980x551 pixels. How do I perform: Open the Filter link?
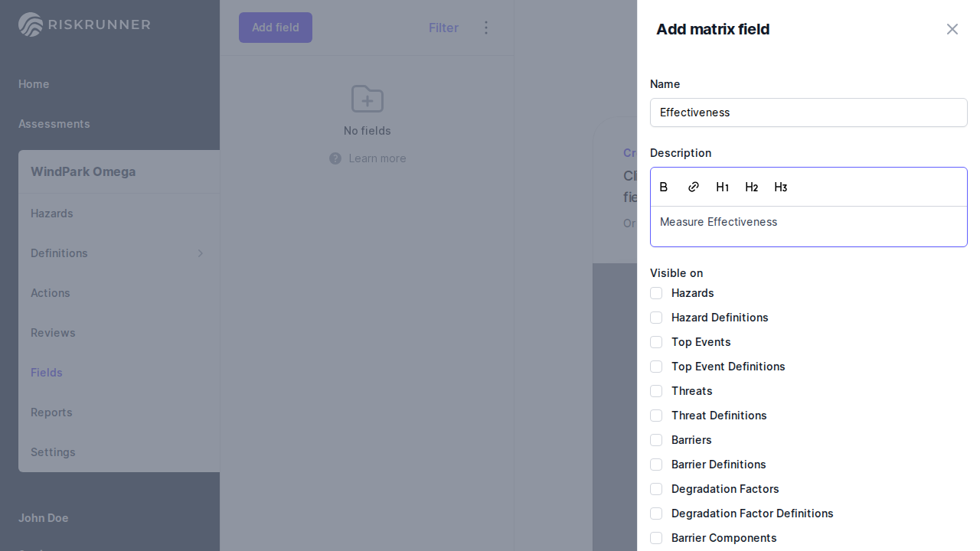pyautogui.click(x=443, y=28)
